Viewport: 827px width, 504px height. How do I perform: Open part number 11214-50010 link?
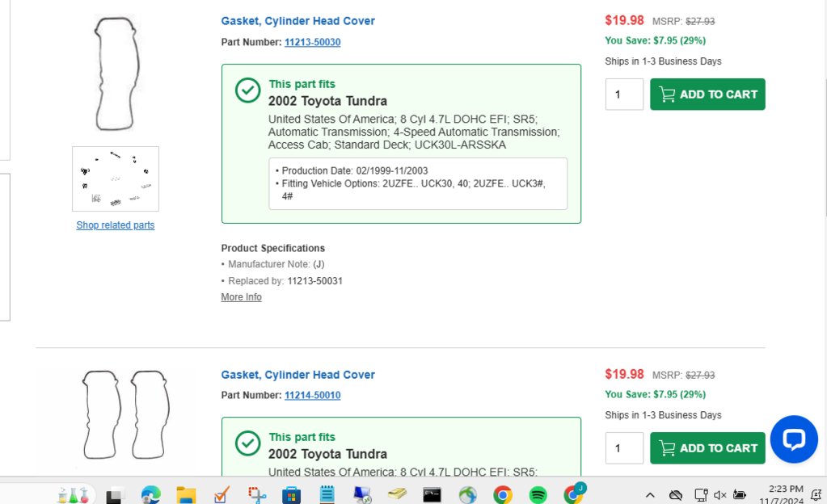click(313, 396)
